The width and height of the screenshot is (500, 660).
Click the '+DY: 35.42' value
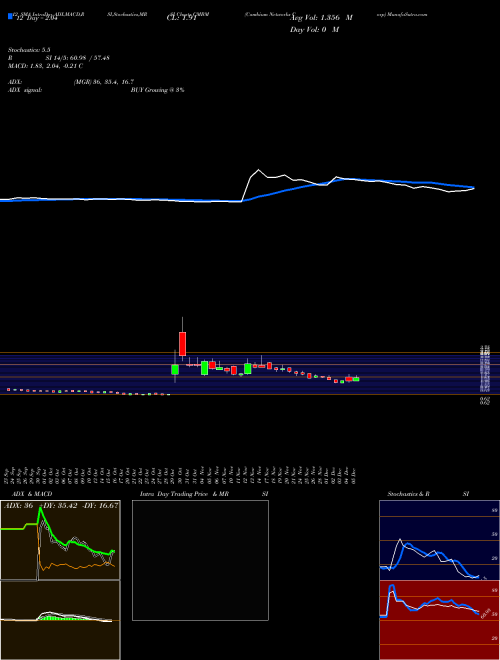(59, 505)
